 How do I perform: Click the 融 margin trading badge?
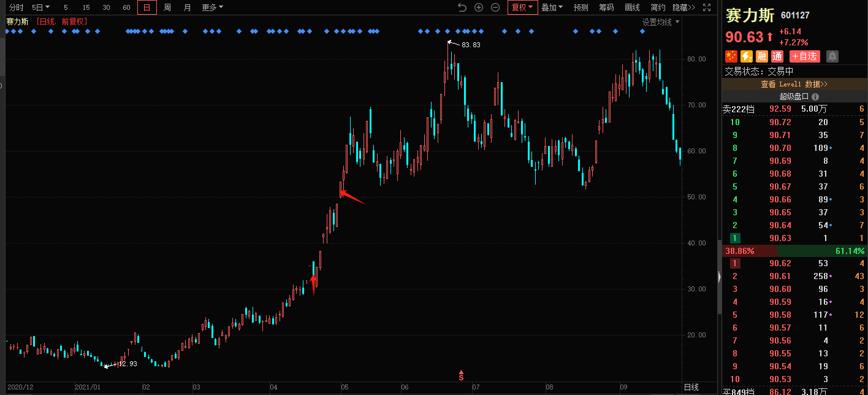tap(761, 56)
